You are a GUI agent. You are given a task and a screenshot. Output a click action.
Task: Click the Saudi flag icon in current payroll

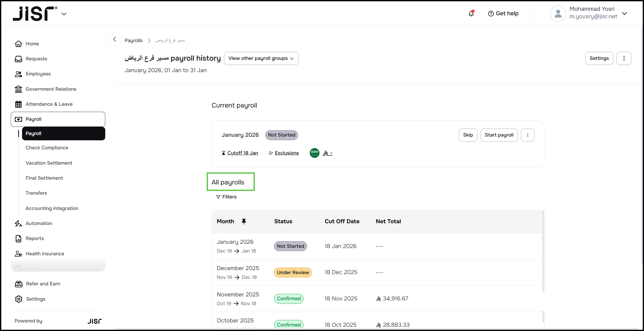coord(314,153)
